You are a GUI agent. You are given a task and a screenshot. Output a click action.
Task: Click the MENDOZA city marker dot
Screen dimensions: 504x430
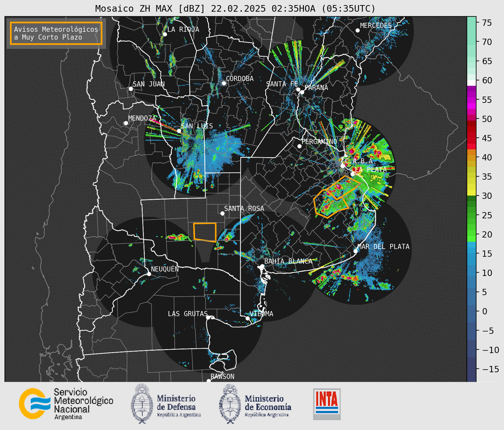[x=126, y=123]
